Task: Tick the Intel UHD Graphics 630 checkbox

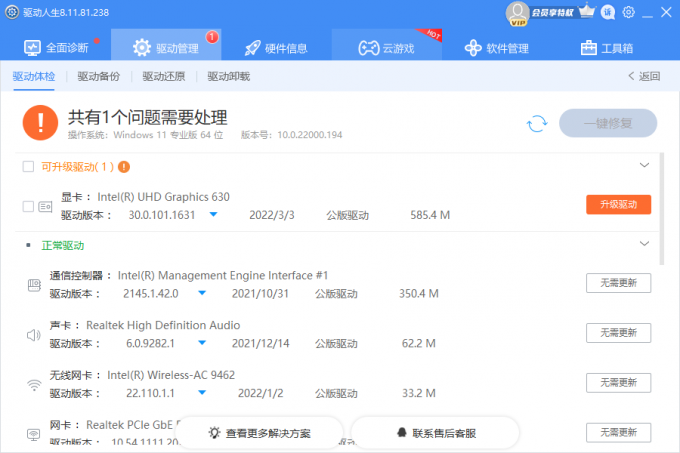Action: coord(28,206)
